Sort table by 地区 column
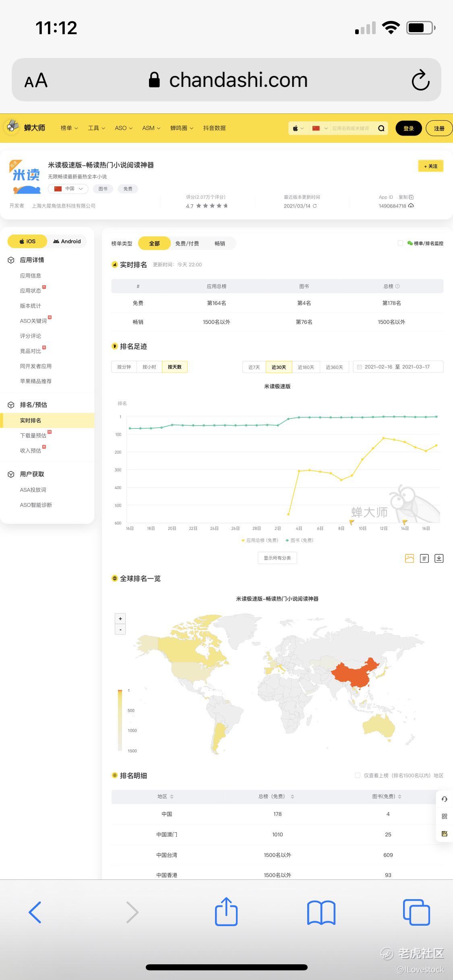Image resolution: width=453 pixels, height=980 pixels. point(165,797)
